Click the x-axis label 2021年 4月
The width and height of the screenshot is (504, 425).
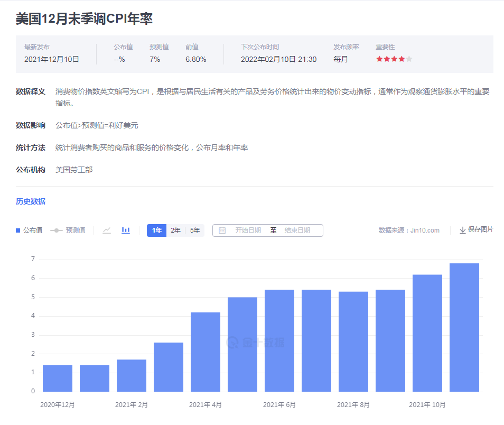[x=206, y=404]
